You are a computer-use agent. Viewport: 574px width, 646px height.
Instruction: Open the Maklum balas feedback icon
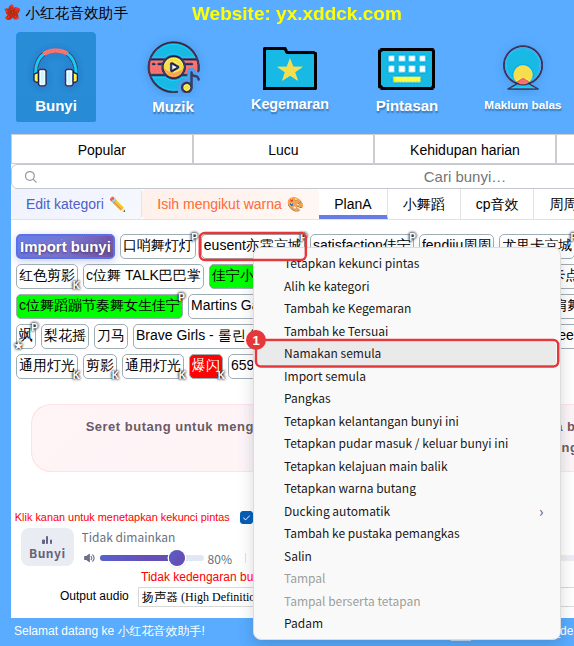pyautogui.click(x=522, y=78)
